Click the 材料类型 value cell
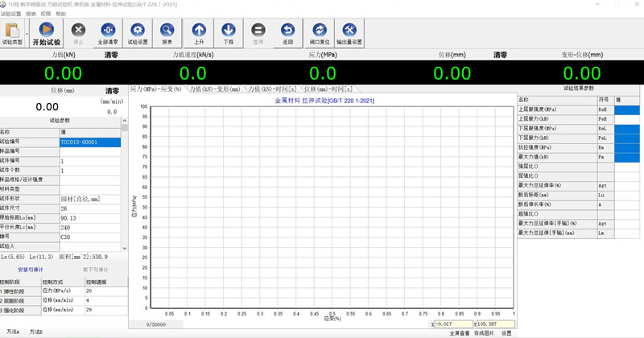Image resolution: width=644 pixels, height=338 pixels. [x=90, y=189]
